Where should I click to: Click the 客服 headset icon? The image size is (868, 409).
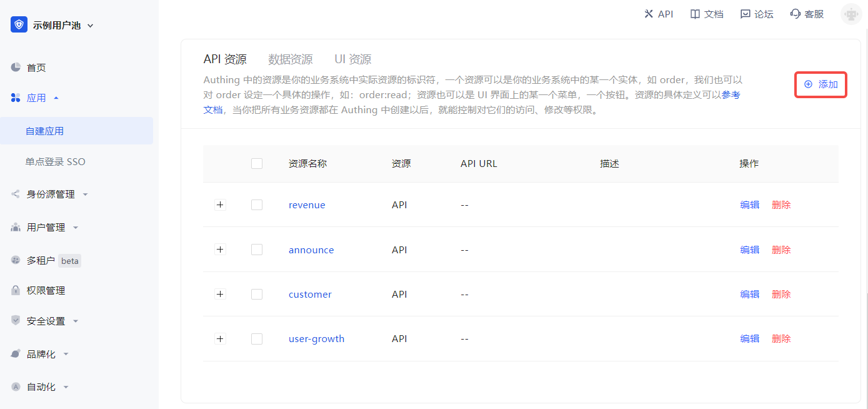coord(796,14)
